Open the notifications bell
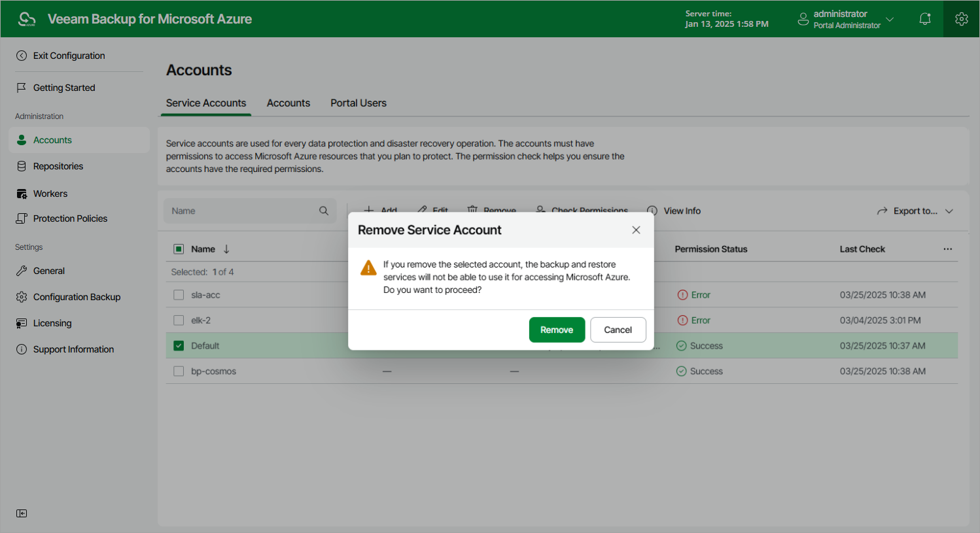The image size is (980, 533). coord(925,19)
